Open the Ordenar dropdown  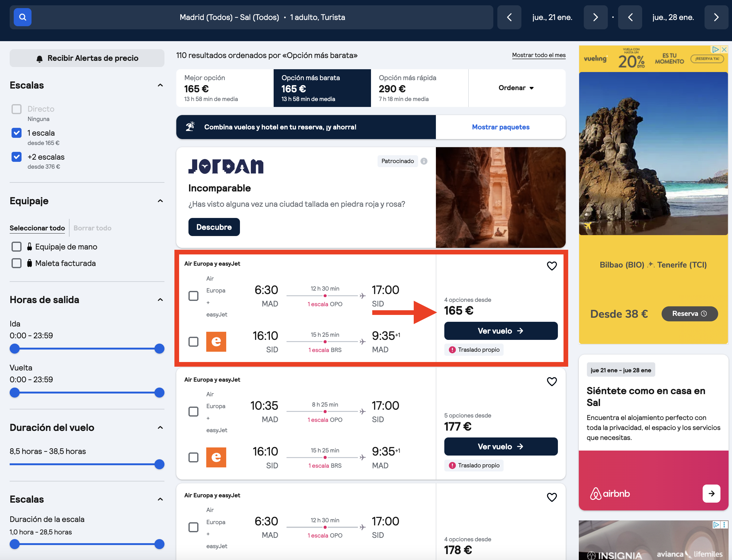pyautogui.click(x=517, y=88)
